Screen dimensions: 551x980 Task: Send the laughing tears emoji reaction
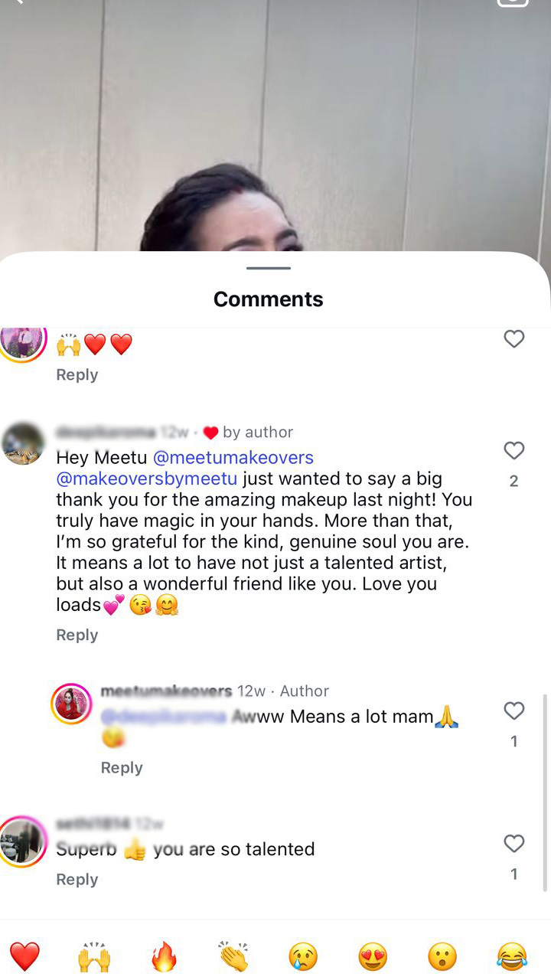(512, 957)
